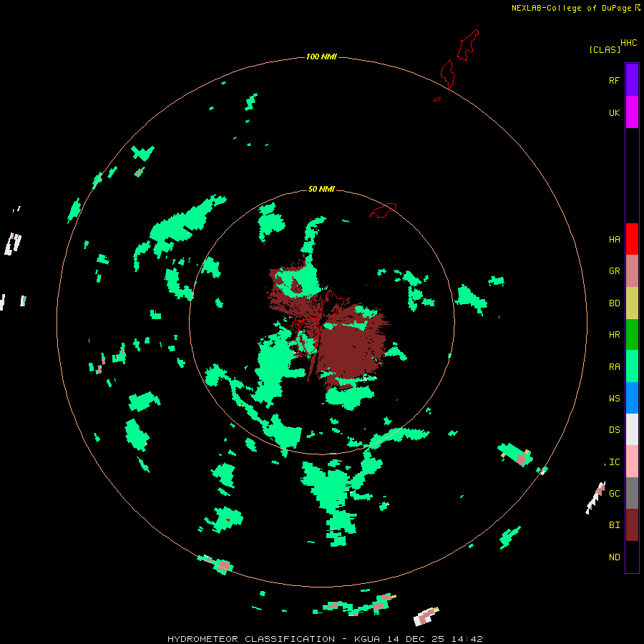This screenshot has width=644, height=644.
Task: Click the HR legend label
Action: click(614, 335)
